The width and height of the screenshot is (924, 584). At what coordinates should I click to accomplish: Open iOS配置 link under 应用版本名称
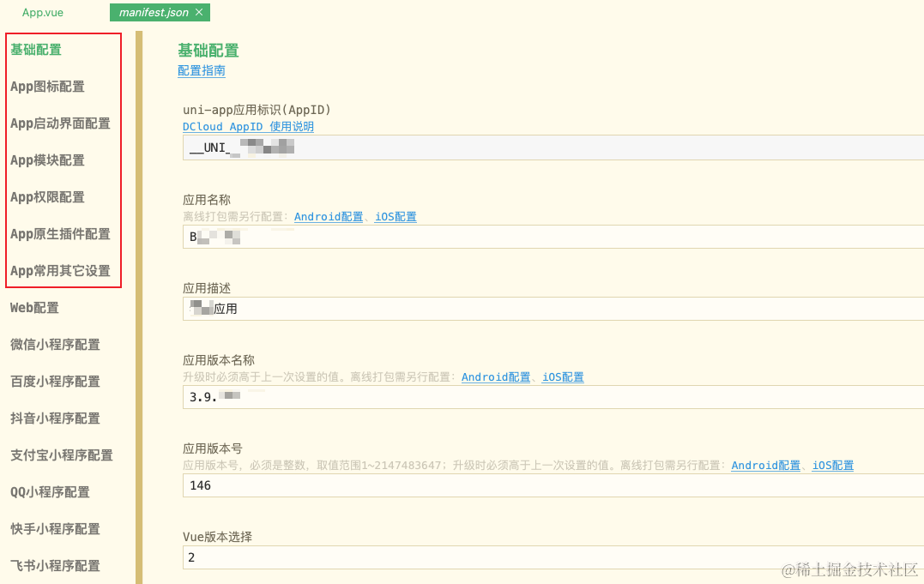coord(563,377)
